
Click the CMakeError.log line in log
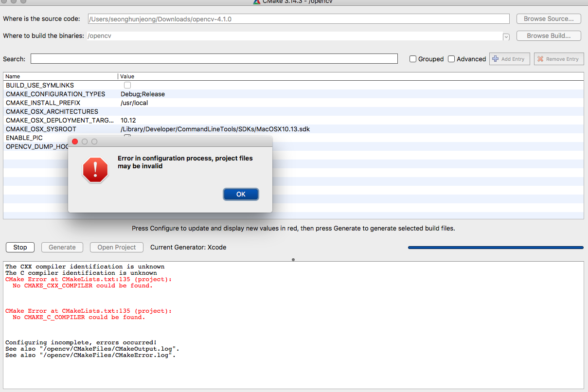click(x=90, y=355)
